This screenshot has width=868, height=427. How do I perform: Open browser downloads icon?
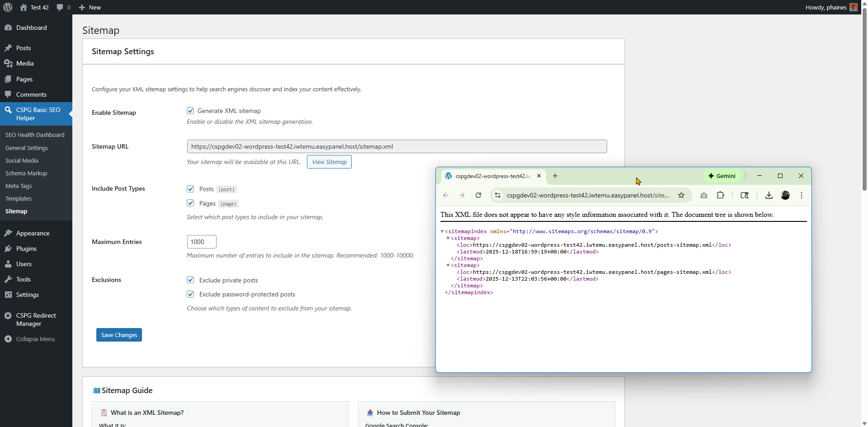pyautogui.click(x=769, y=195)
